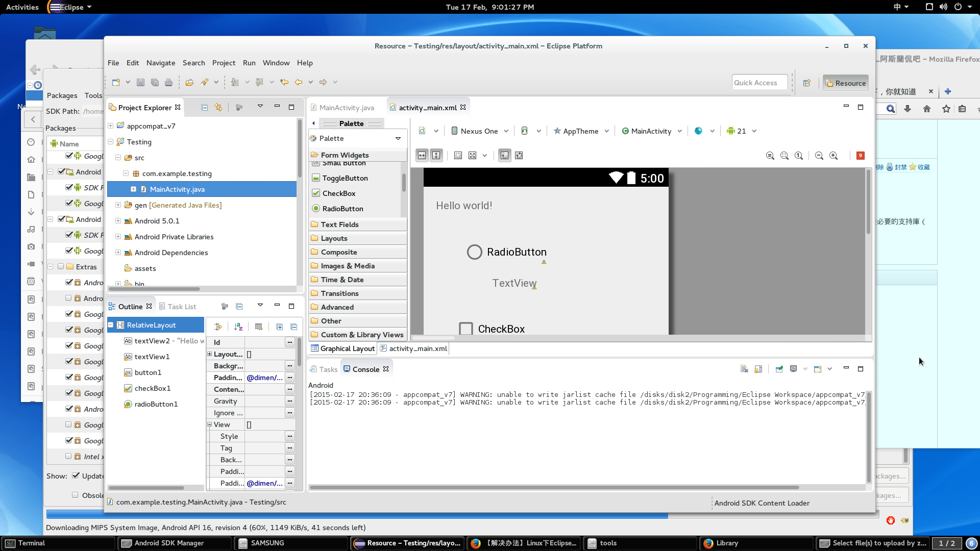
Task: Expand all properties with plus icon
Action: pos(279,327)
